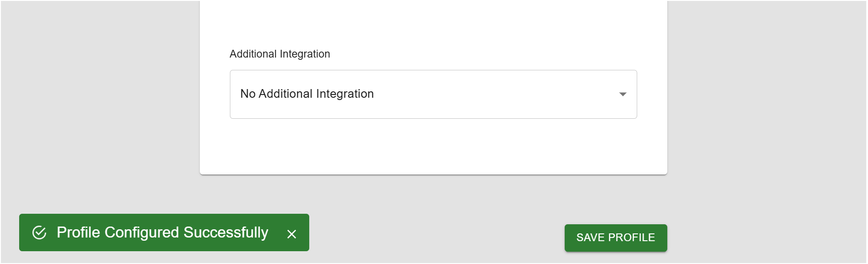Select the No Additional Integration text

click(307, 94)
